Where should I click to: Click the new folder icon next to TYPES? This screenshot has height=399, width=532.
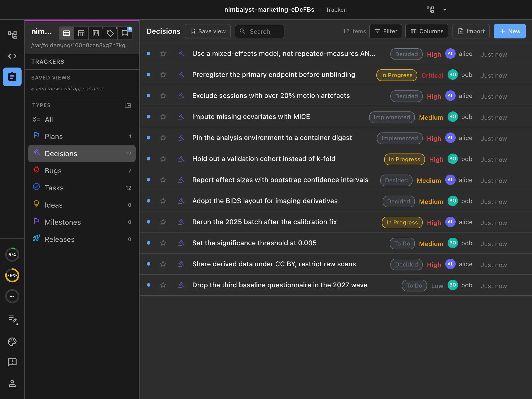coord(128,105)
